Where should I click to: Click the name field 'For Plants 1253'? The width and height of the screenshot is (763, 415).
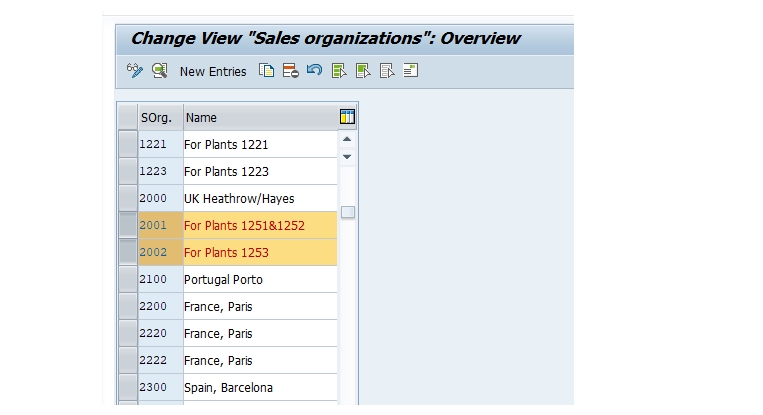(x=260, y=253)
